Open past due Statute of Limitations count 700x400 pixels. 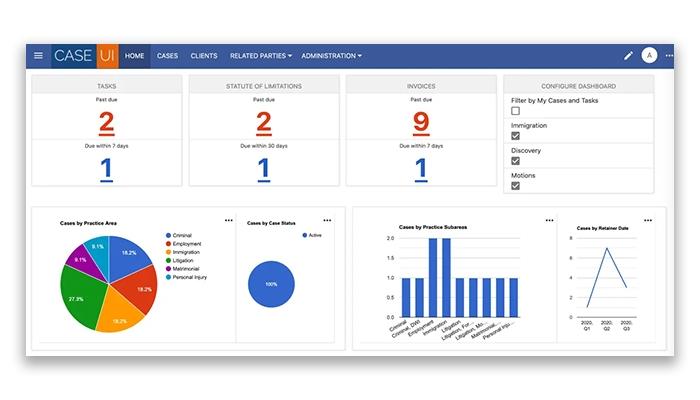point(264,123)
